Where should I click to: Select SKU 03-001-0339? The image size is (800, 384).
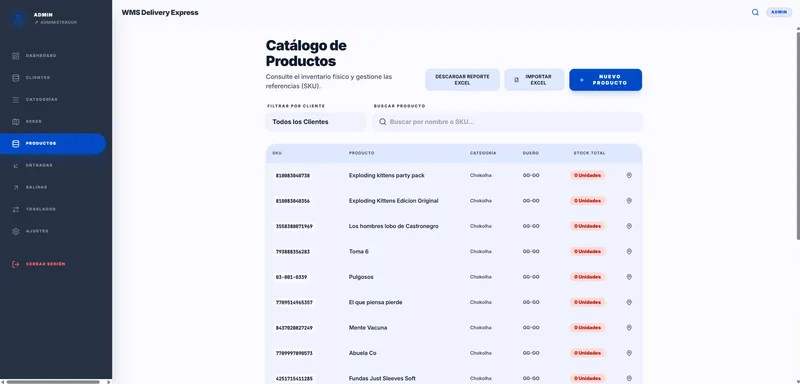pos(291,277)
